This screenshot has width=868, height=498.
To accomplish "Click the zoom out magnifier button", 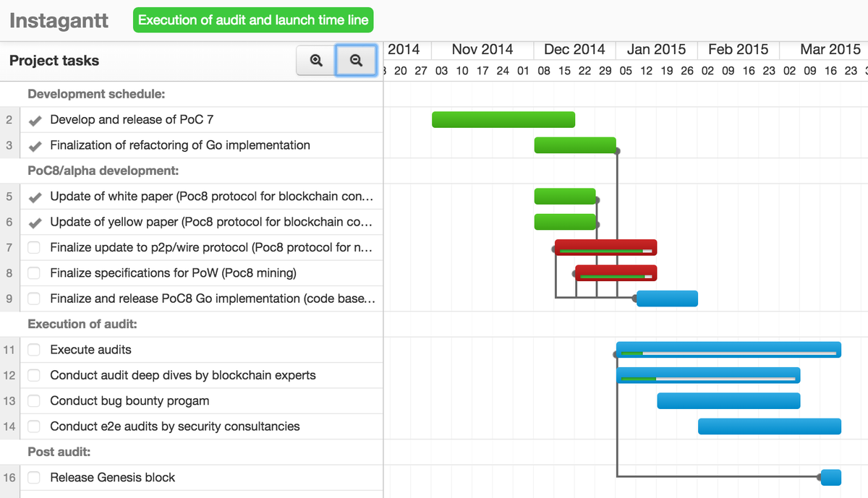I will tap(356, 61).
